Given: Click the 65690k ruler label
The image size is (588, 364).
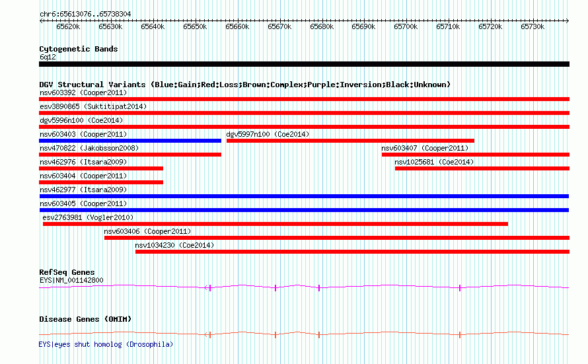Looking at the screenshot, I should point(363,26).
